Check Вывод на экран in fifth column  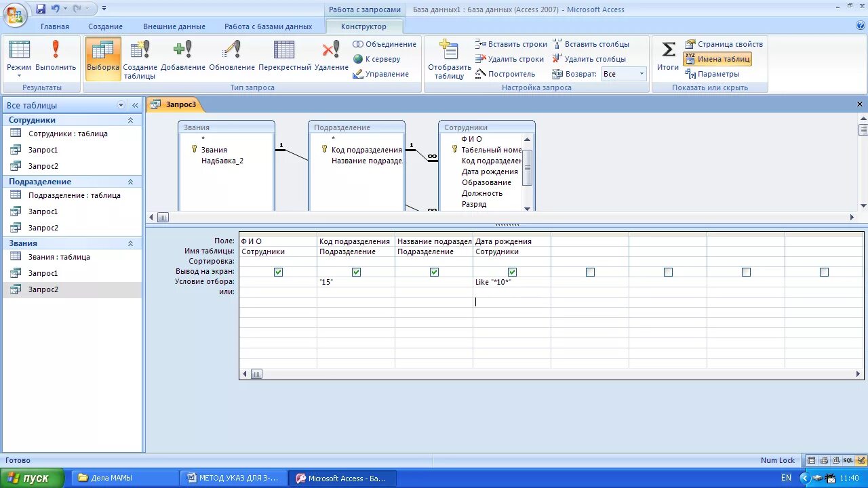tap(590, 272)
